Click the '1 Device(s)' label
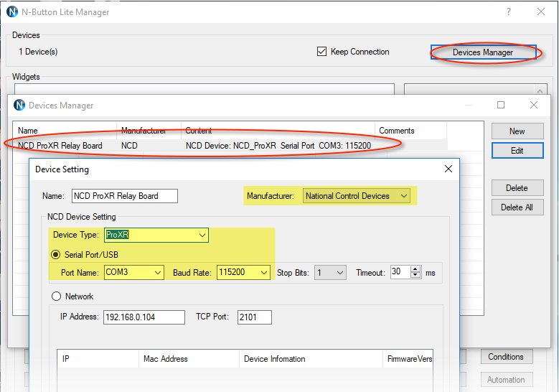This screenshot has height=392, width=559. click(38, 52)
